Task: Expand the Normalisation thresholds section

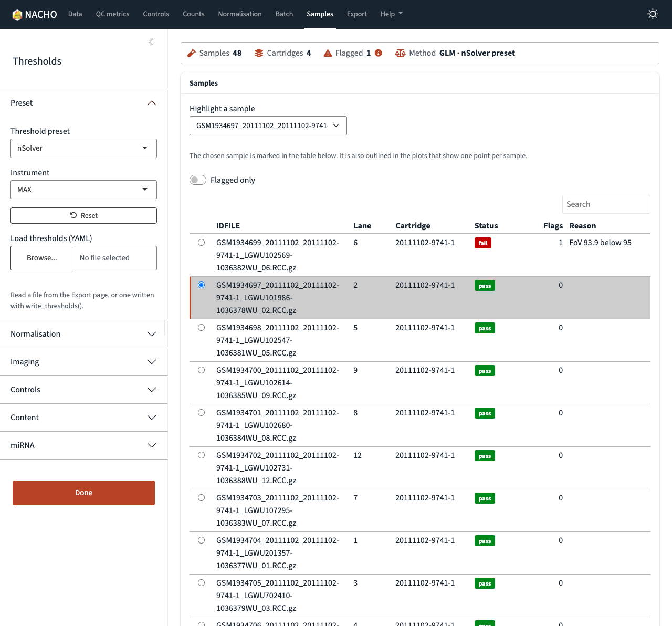Action: (x=83, y=334)
